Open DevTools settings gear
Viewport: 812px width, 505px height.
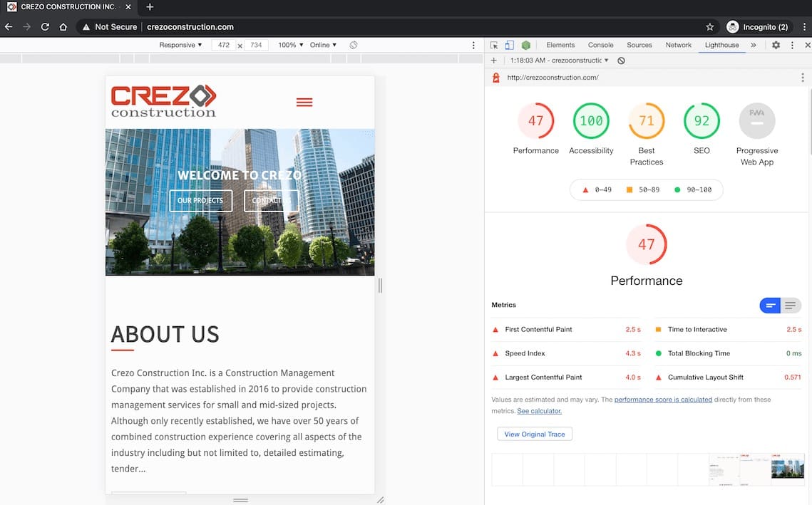tap(776, 45)
